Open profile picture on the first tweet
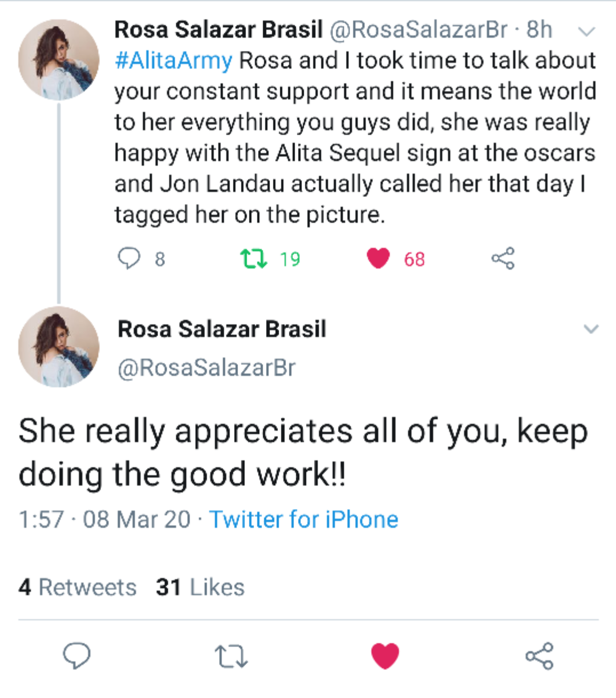The image size is (616, 698). point(59,60)
